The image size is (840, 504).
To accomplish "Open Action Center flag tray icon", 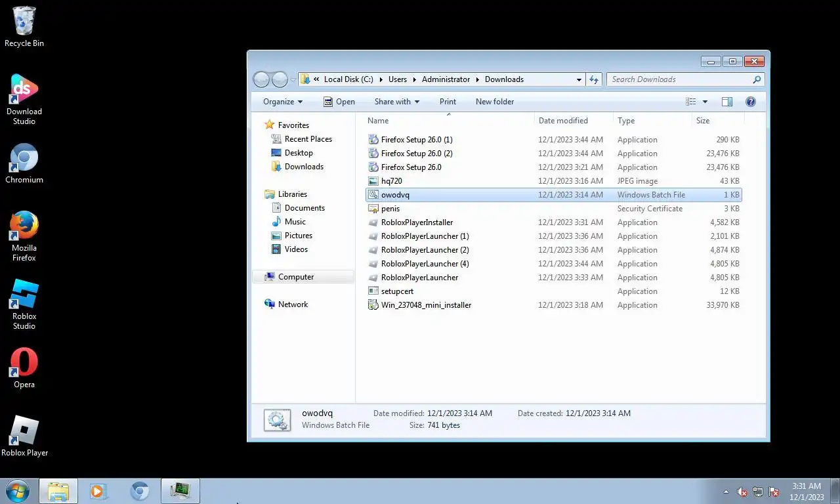I will [774, 492].
